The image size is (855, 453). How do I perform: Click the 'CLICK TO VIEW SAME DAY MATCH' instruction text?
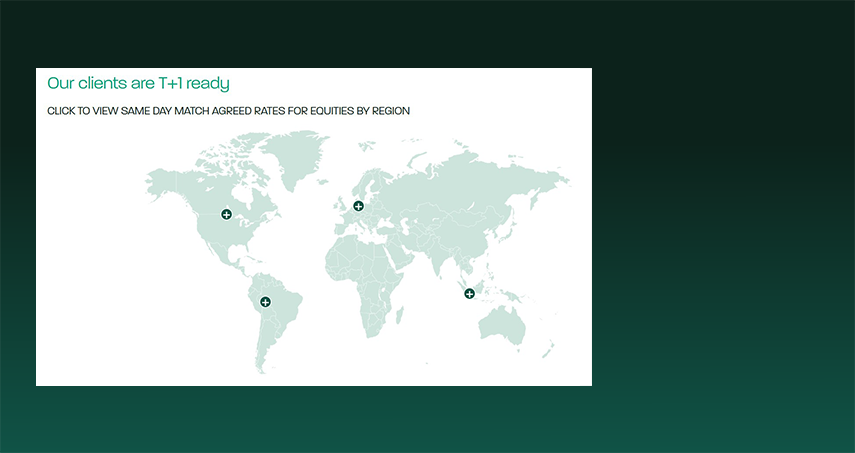(x=228, y=111)
